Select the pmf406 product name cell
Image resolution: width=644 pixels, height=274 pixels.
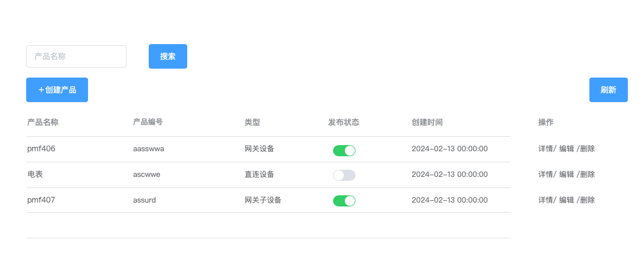(x=41, y=149)
